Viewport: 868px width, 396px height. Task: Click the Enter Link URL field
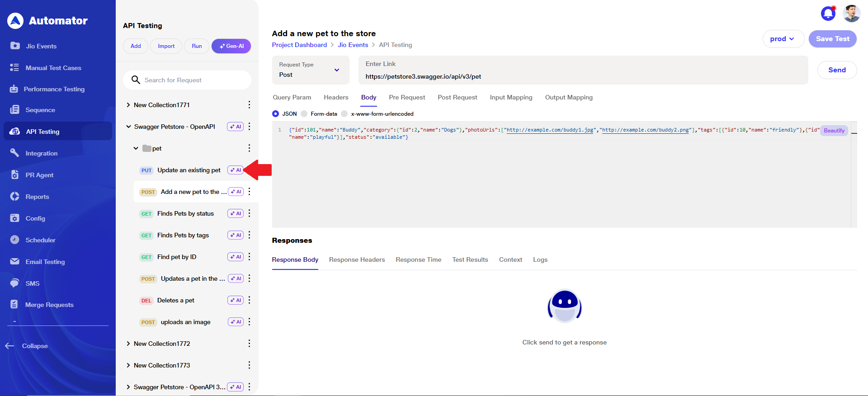583,76
